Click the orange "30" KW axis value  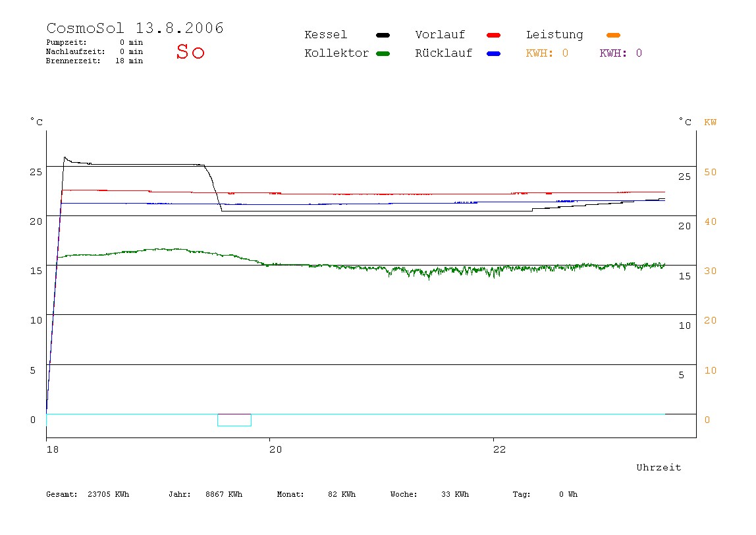tap(710, 271)
